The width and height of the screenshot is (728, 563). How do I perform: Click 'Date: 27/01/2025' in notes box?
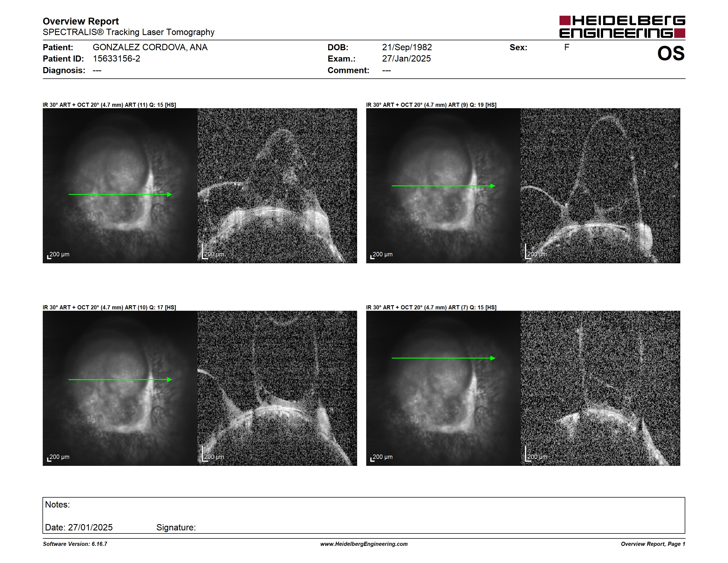click(x=79, y=528)
